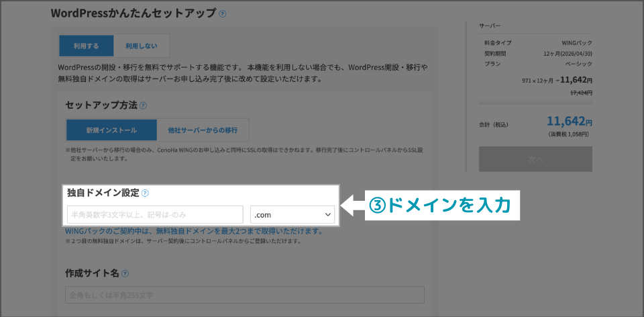Open help icon next to 作成サイト名
Image resolution: width=644 pixels, height=317 pixels.
(125, 274)
